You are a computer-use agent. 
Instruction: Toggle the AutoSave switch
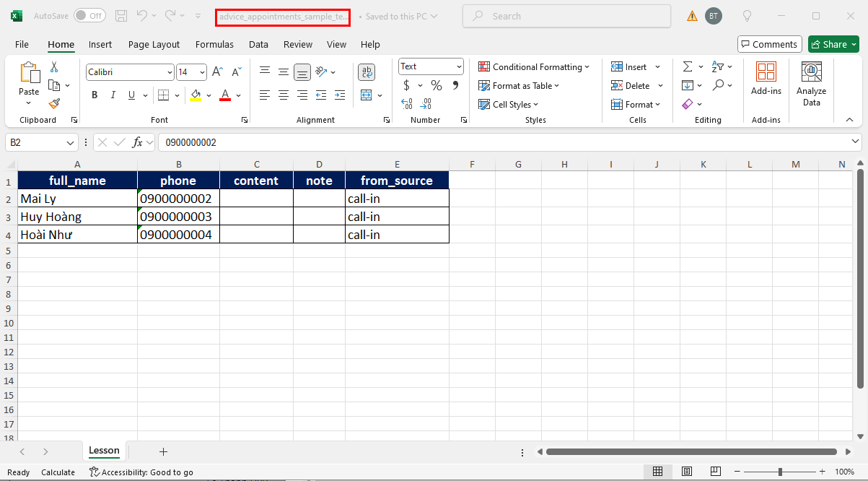[x=89, y=16]
